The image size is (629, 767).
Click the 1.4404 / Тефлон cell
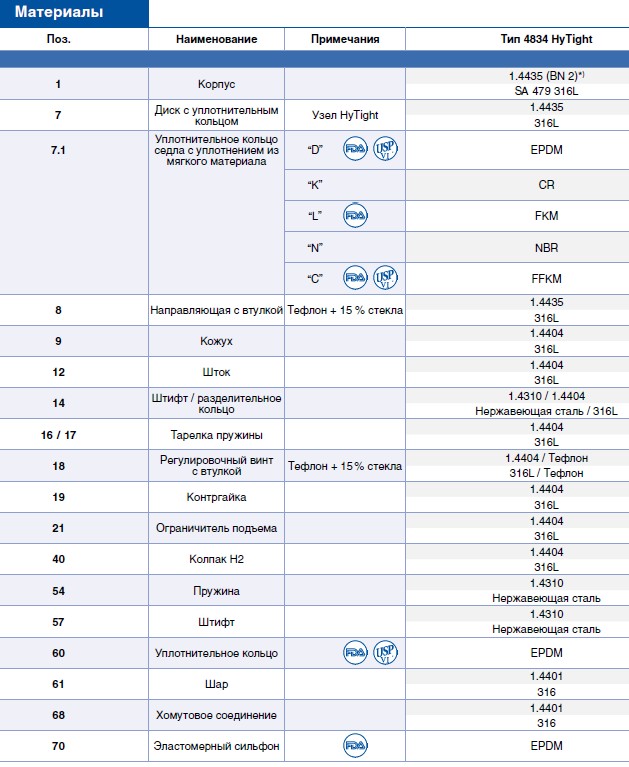(x=546, y=458)
